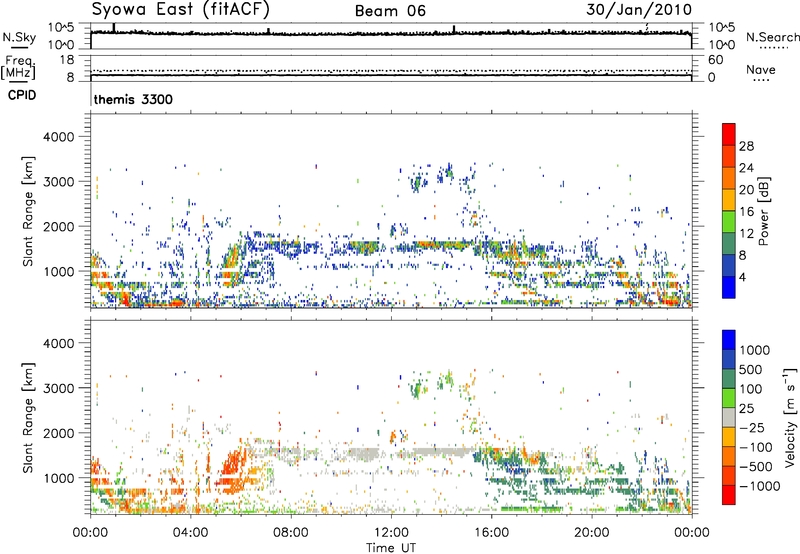Image resolution: width=800 pixels, height=554 pixels.
Task: Click the "-25" label on the Velocity colorbar
Action: pos(751,427)
